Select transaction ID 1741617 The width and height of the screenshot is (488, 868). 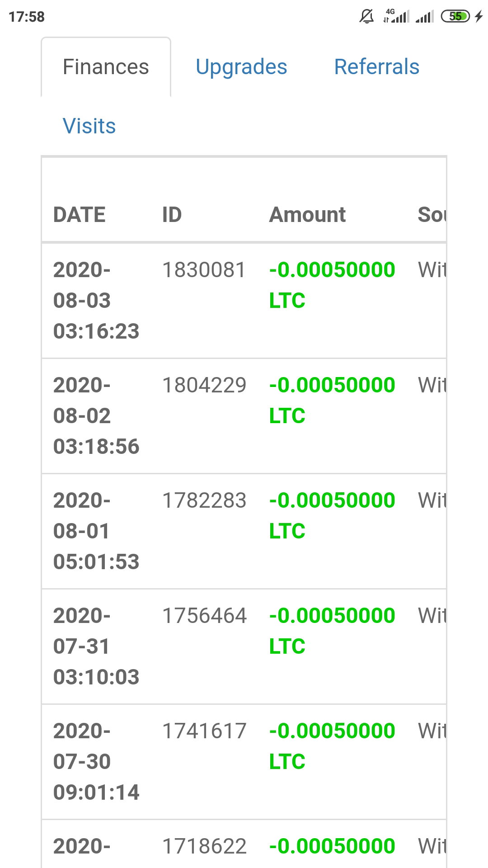point(204,731)
